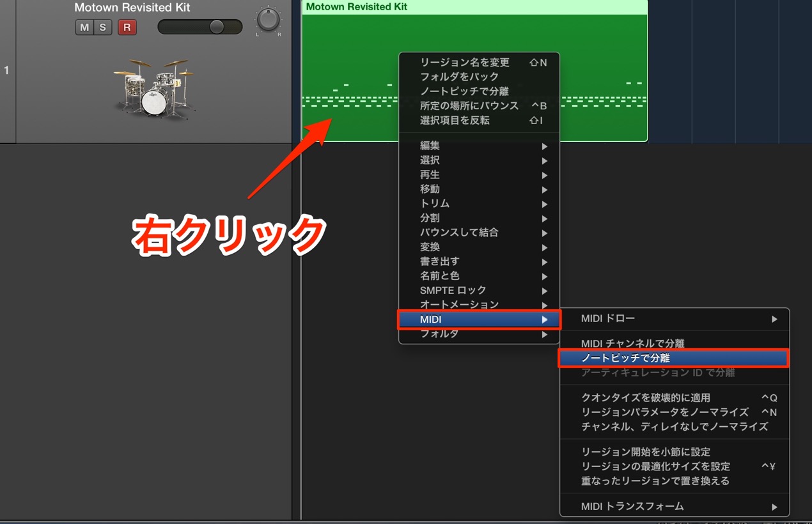This screenshot has height=524, width=812.
Task: Choose 所定の場所にバウンス menu entry
Action: click(480, 105)
